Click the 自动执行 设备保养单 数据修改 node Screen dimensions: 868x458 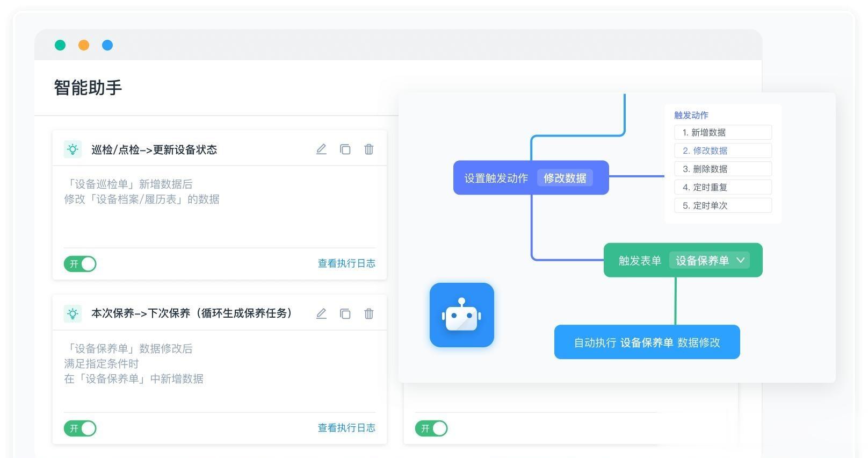647,342
